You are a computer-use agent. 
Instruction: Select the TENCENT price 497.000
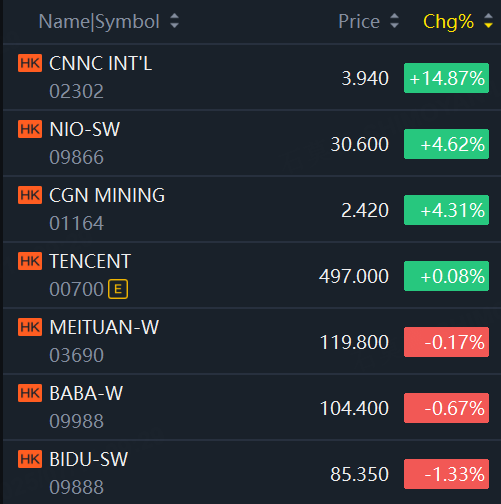(x=354, y=276)
